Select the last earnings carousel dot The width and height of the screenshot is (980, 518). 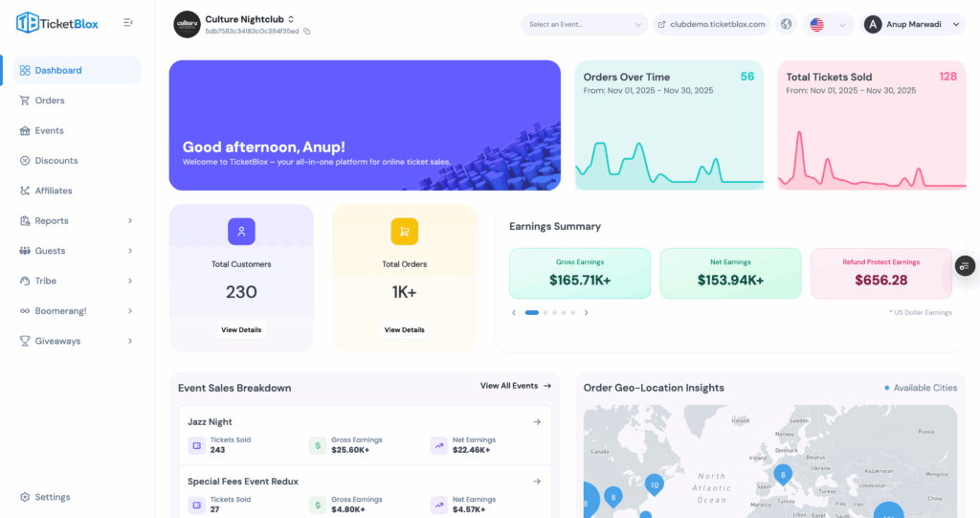pyautogui.click(x=572, y=312)
